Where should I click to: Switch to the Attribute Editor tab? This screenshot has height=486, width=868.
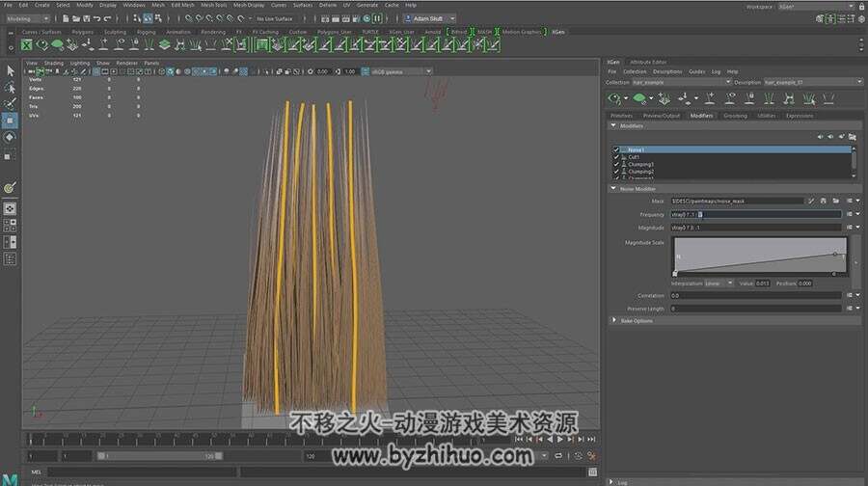(x=648, y=62)
